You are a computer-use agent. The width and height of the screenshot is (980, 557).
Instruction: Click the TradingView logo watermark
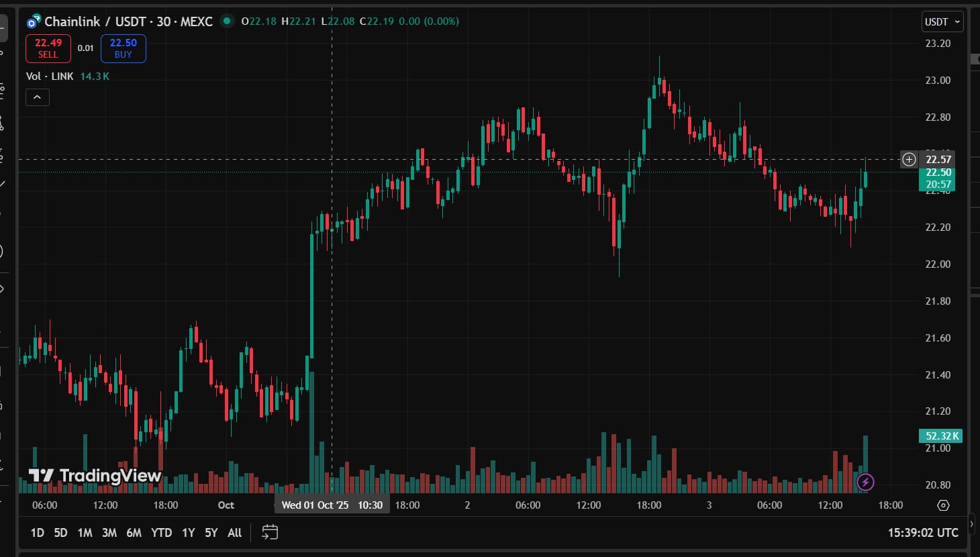click(x=95, y=476)
